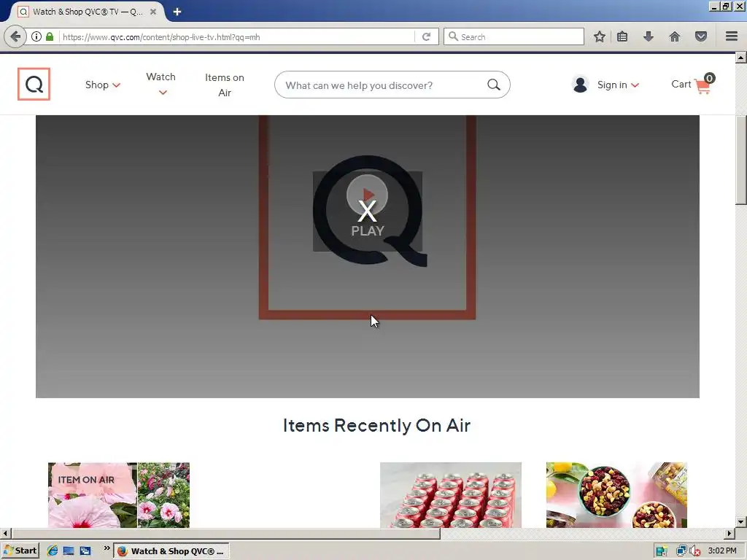Reload the current page

tap(426, 36)
